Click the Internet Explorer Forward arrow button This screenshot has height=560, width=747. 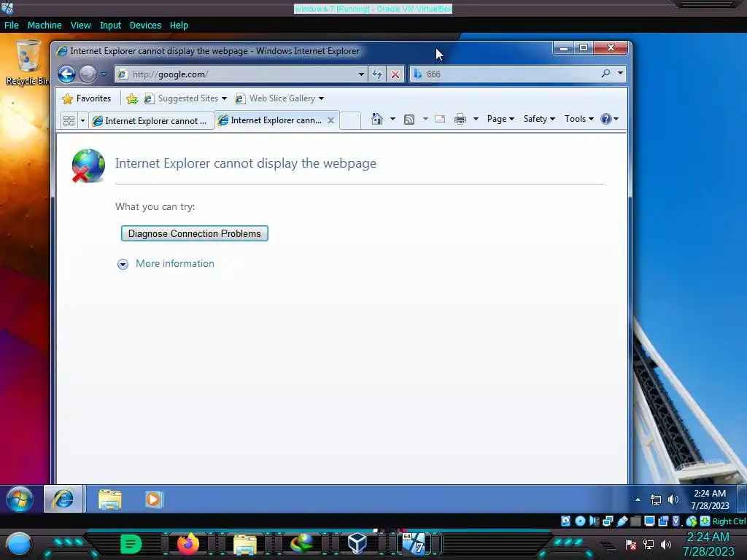pyautogui.click(x=88, y=74)
